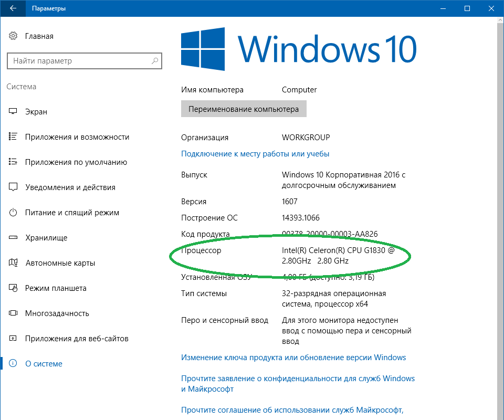Click the О системе info icon
Viewport: 504px width, 420px height.
pyautogui.click(x=13, y=363)
